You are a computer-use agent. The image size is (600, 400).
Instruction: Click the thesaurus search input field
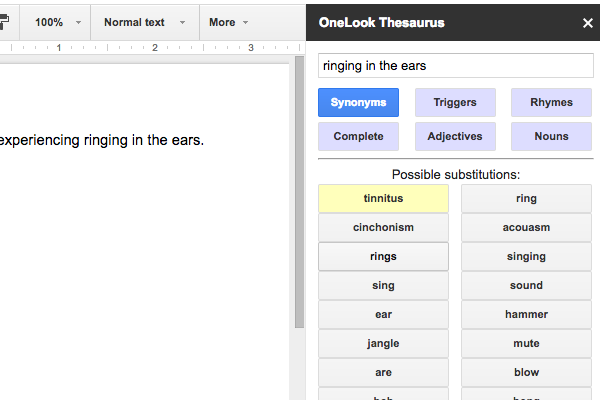pyautogui.click(x=456, y=66)
